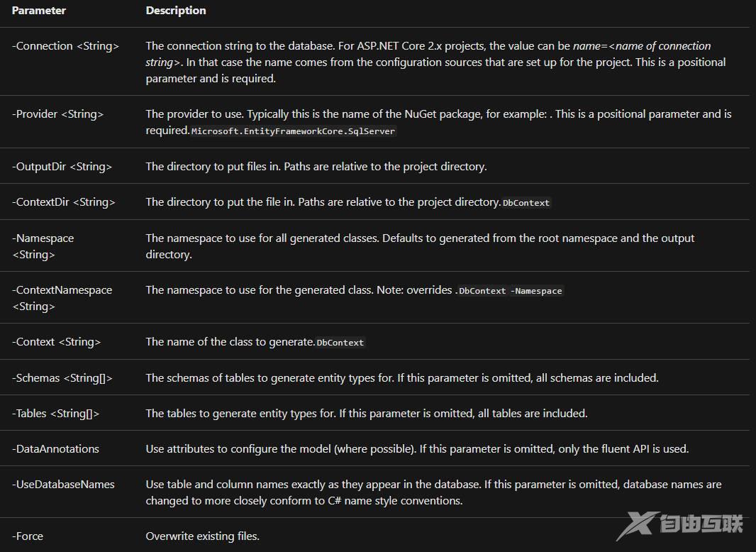Image resolution: width=756 pixels, height=552 pixels.
Task: Select the -ContextDir <String> parameter name
Action: click(64, 202)
